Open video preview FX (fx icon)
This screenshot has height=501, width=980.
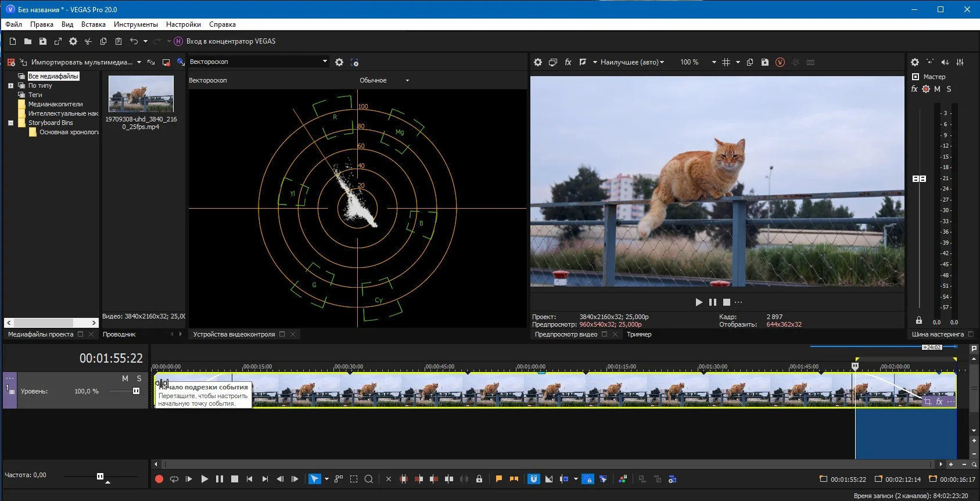pyautogui.click(x=568, y=62)
